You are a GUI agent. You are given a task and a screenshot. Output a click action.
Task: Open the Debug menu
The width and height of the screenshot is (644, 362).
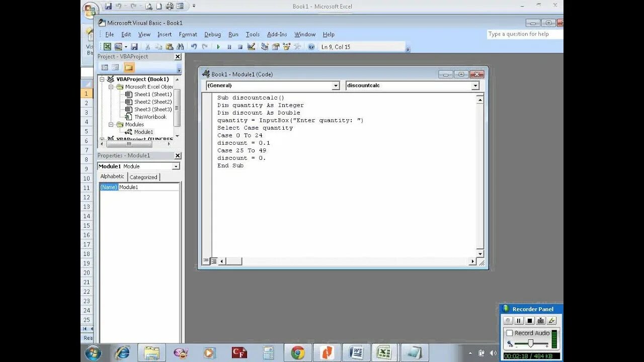tap(212, 34)
